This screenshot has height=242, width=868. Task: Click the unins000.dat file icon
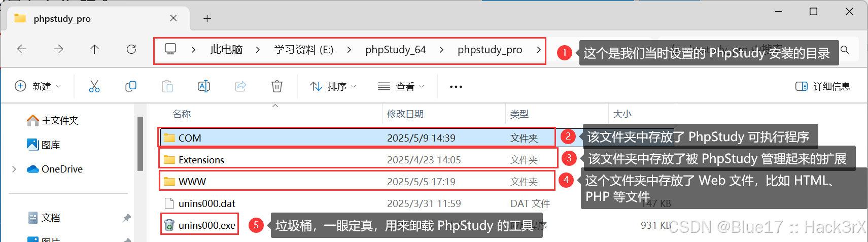click(169, 203)
